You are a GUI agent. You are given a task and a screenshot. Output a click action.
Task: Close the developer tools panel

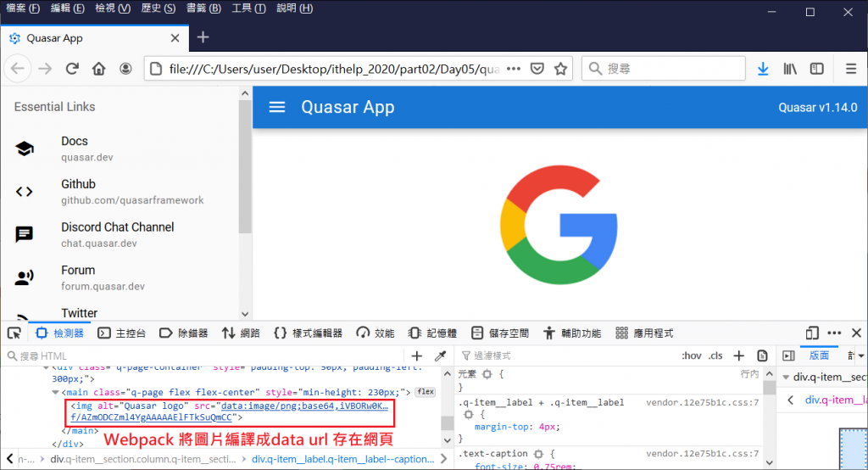coord(856,333)
